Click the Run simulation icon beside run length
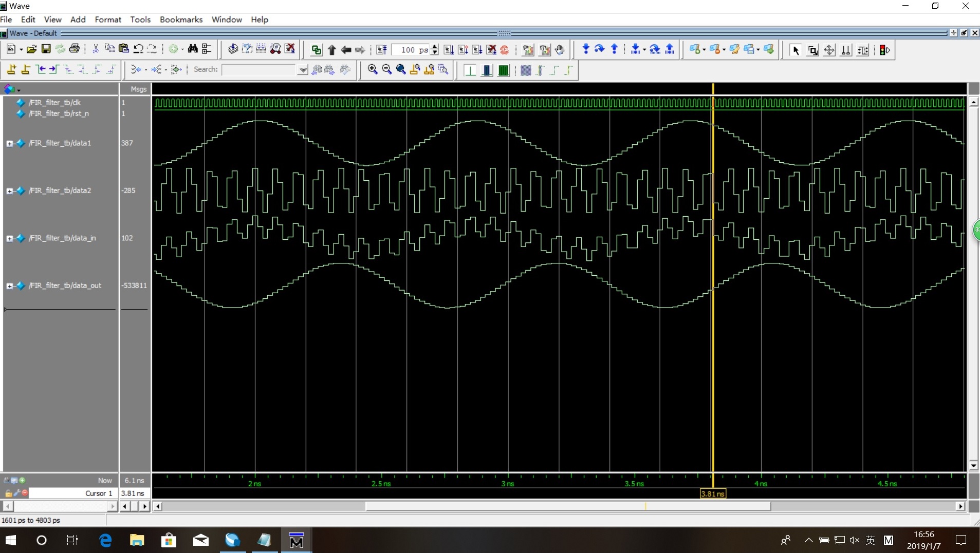The width and height of the screenshot is (980, 553). tap(449, 50)
